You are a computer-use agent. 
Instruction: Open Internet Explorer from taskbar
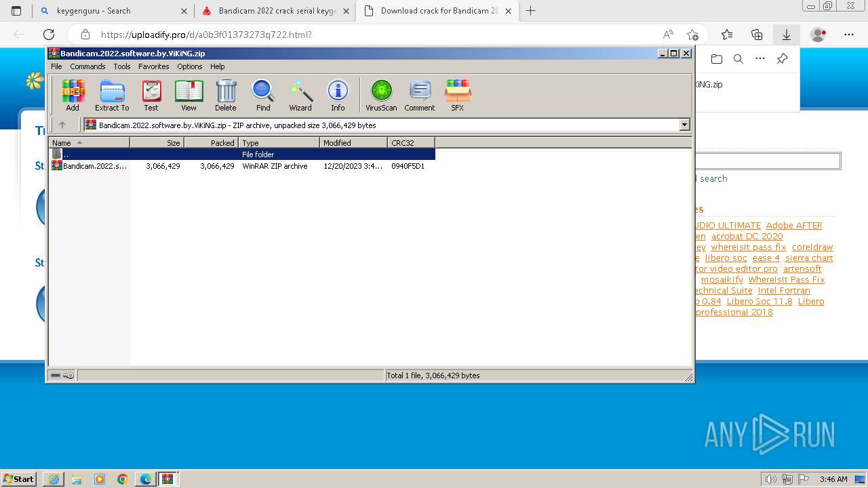pos(54,479)
